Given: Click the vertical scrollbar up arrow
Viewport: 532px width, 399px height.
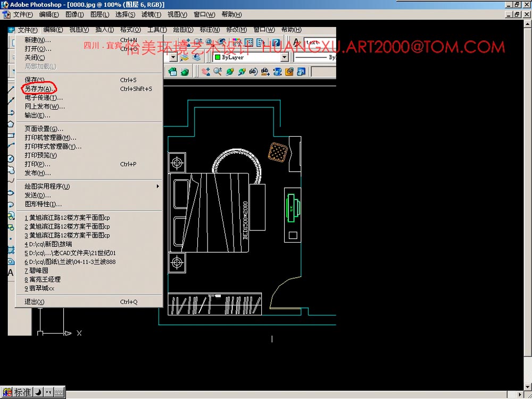Looking at the screenshot, I should (x=528, y=24).
